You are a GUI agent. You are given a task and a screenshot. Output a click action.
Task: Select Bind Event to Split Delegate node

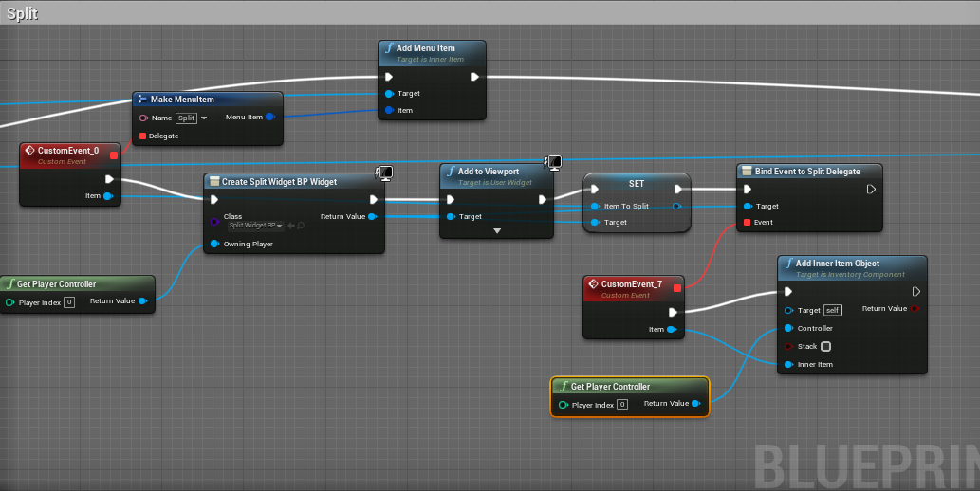click(807, 172)
